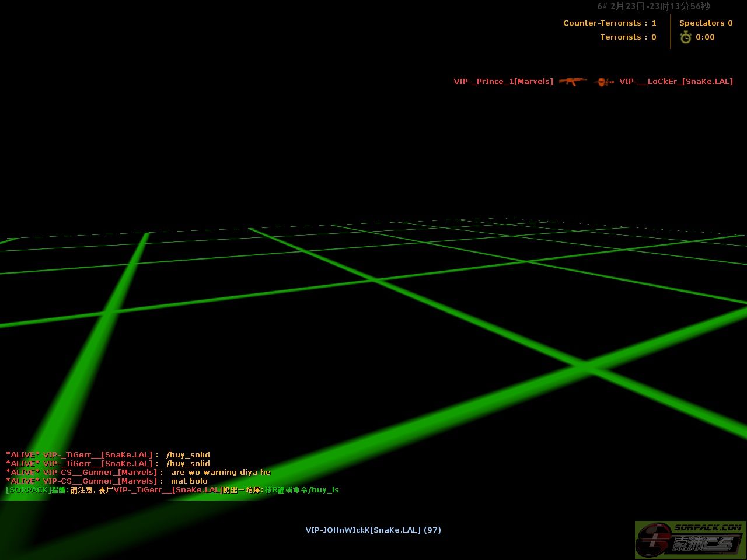Click the date and time stamp at top
Image resolution: width=747 pixels, height=560 pixels.
click(x=654, y=6)
